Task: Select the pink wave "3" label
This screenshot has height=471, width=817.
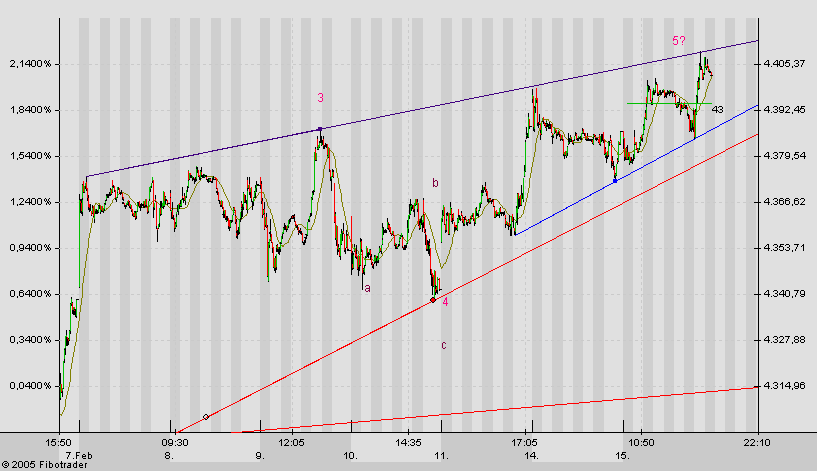Action: click(x=320, y=98)
